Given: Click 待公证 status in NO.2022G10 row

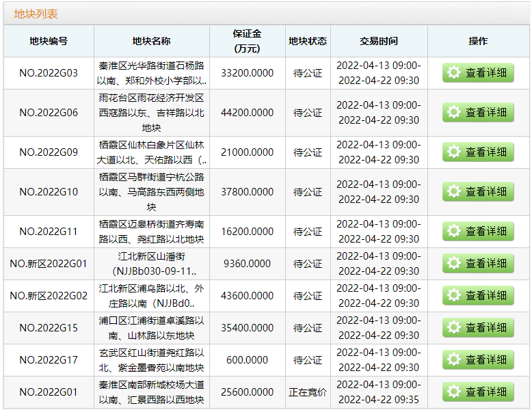Looking at the screenshot, I should tap(308, 192).
